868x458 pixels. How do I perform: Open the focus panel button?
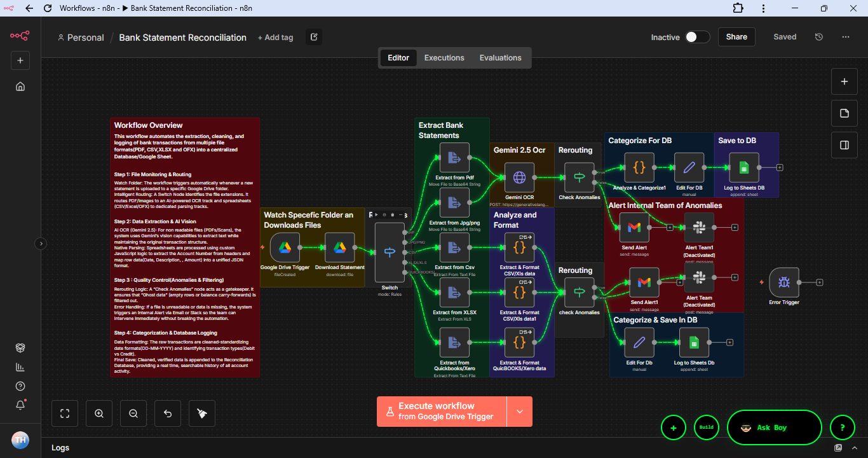click(x=844, y=145)
